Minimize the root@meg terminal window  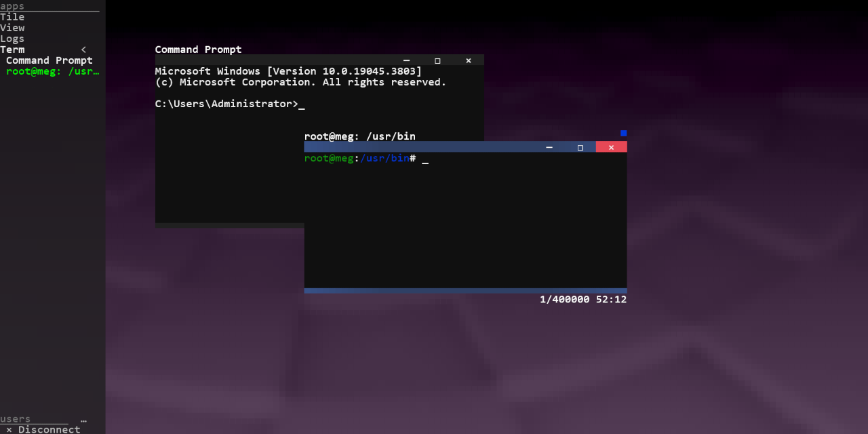[x=549, y=147]
